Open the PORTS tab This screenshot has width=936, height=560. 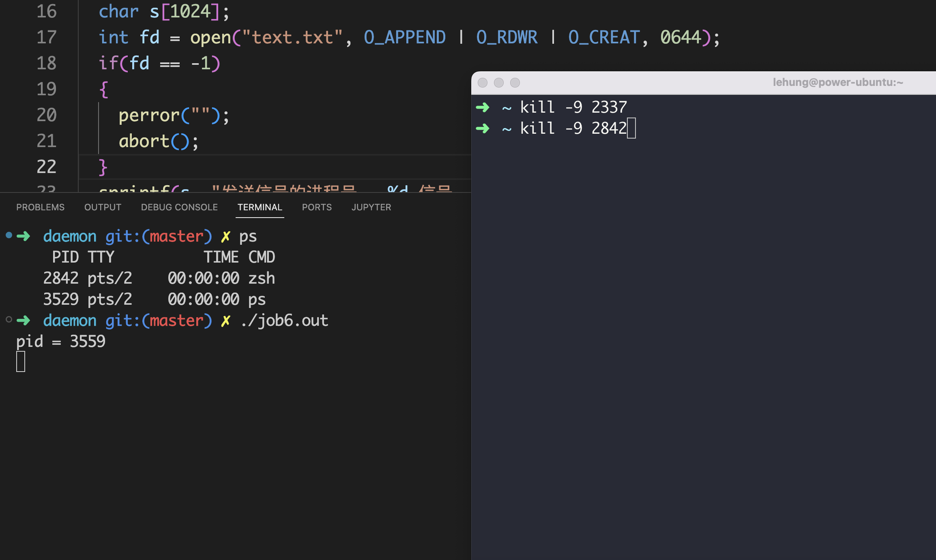[317, 207]
